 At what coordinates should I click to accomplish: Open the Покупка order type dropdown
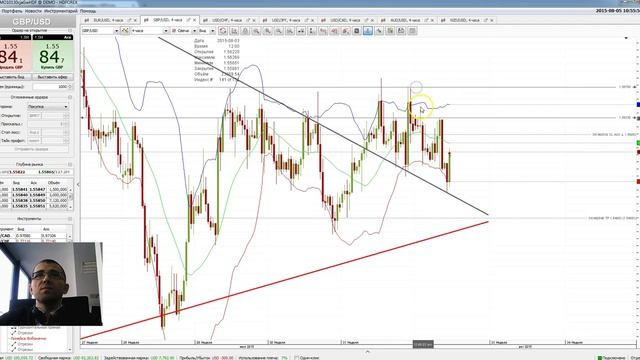point(48,107)
